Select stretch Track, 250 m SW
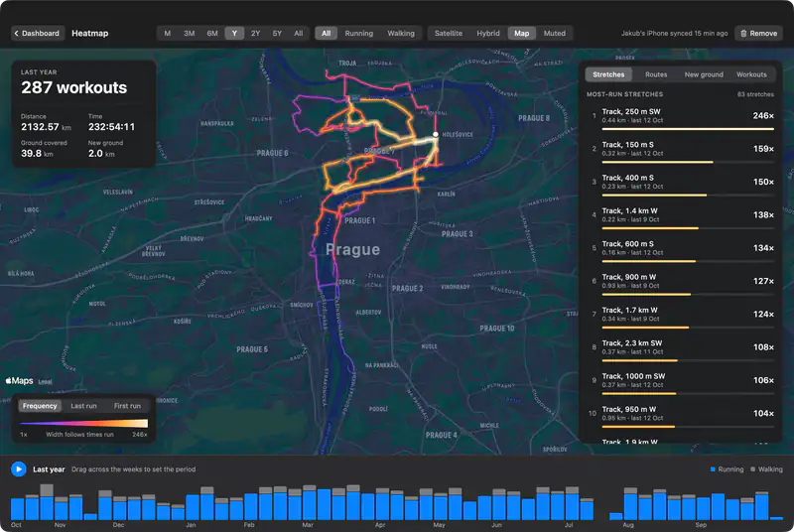 683,117
